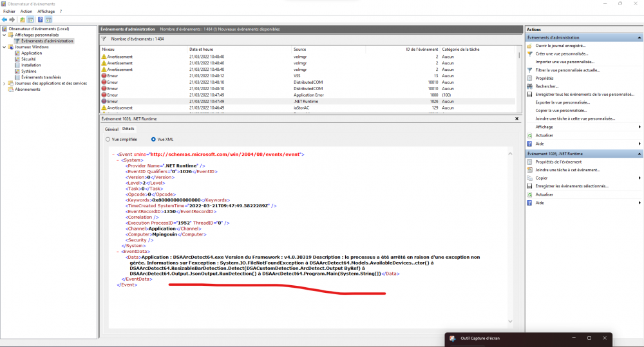
Task: Collapse the 'Affichages personnalisés' tree node
Action: [x=5, y=35]
